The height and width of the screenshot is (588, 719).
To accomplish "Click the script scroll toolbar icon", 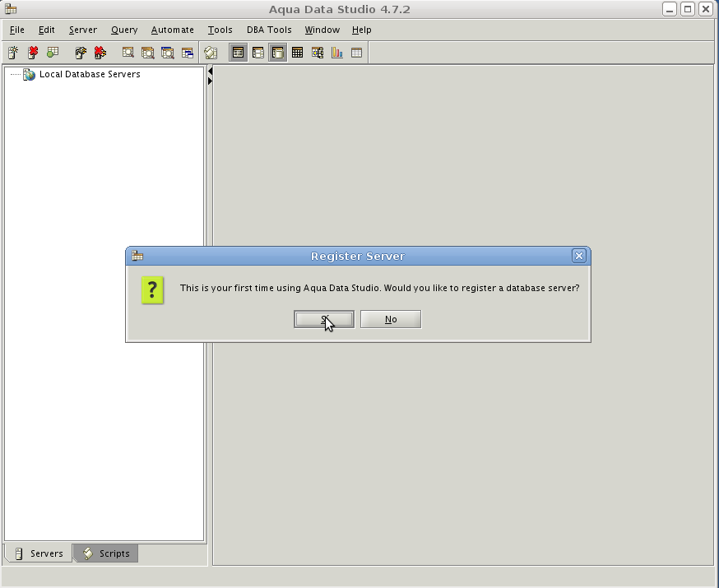I will (211, 53).
